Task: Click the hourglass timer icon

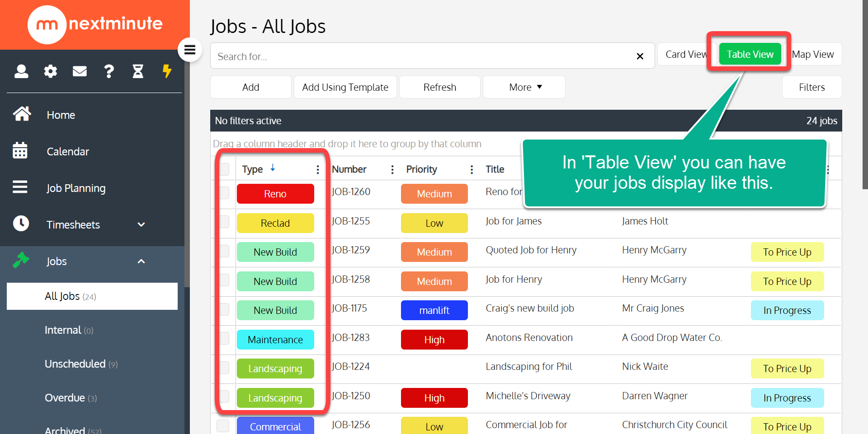Action: [138, 71]
